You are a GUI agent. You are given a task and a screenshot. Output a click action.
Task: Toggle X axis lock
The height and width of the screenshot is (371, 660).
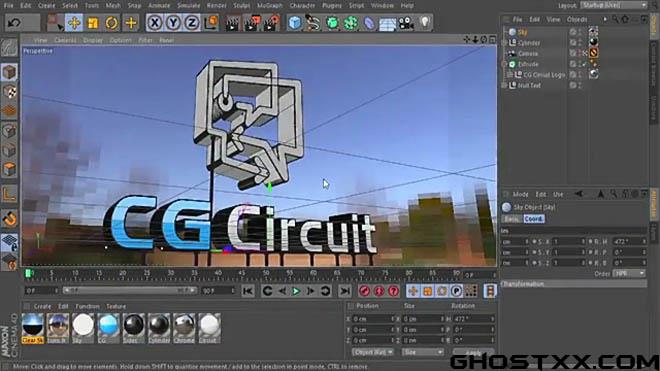click(x=155, y=23)
